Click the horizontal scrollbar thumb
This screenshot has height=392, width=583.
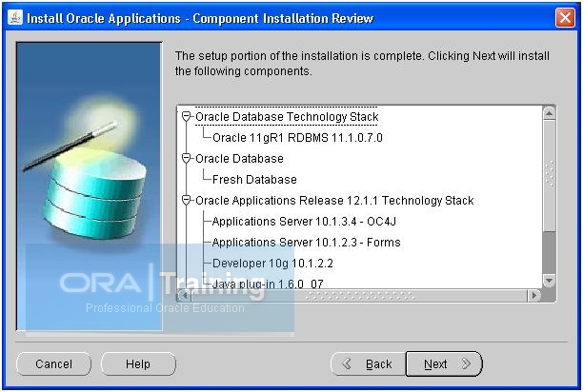359,296
